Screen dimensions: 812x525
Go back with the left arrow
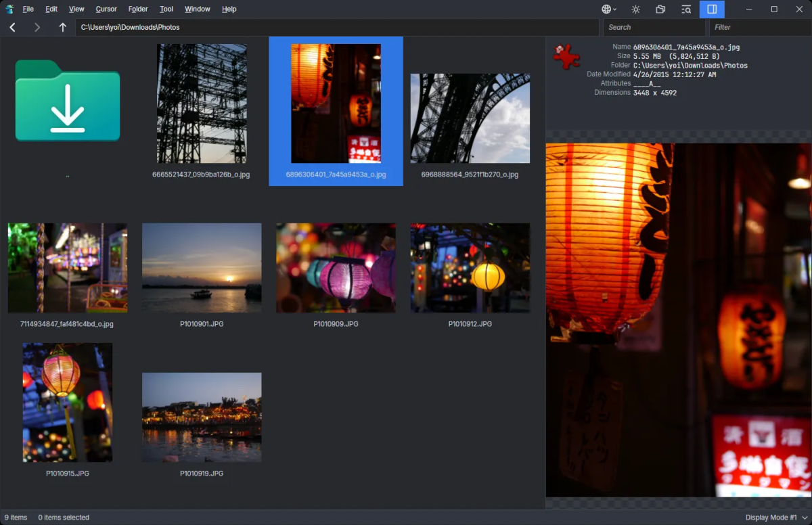12,27
